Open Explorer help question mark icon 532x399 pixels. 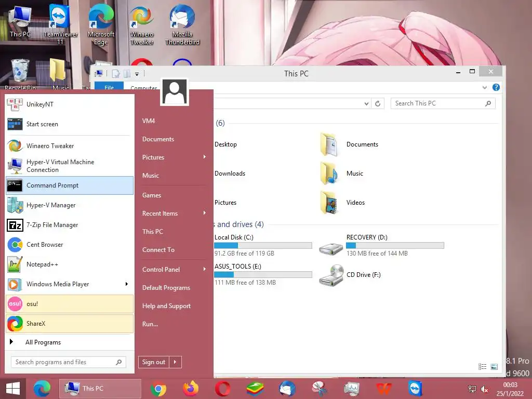click(496, 87)
